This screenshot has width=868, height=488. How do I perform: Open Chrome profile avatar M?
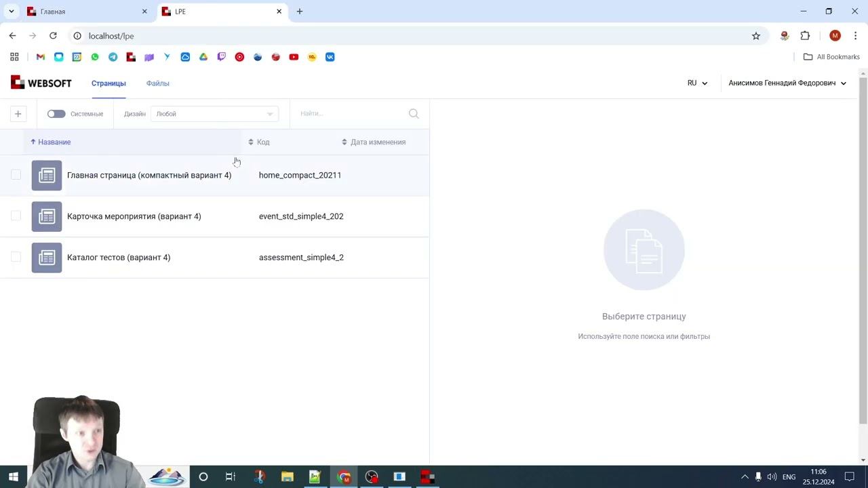click(x=835, y=36)
